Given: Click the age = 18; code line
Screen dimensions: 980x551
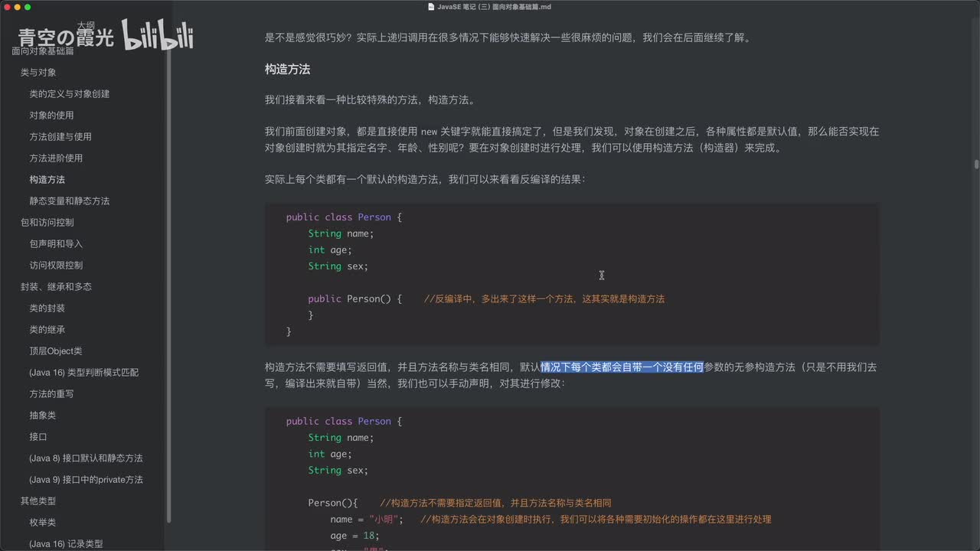Looking at the screenshot, I should 355,536.
